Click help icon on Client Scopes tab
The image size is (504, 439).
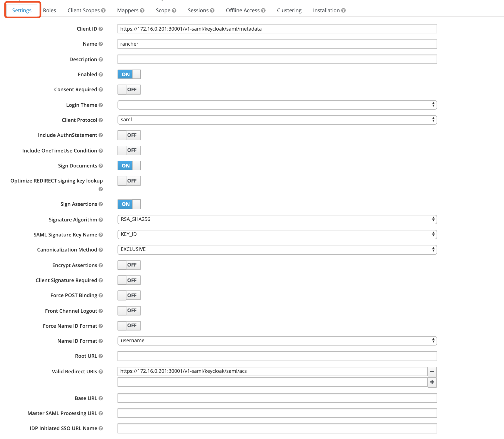(x=104, y=11)
